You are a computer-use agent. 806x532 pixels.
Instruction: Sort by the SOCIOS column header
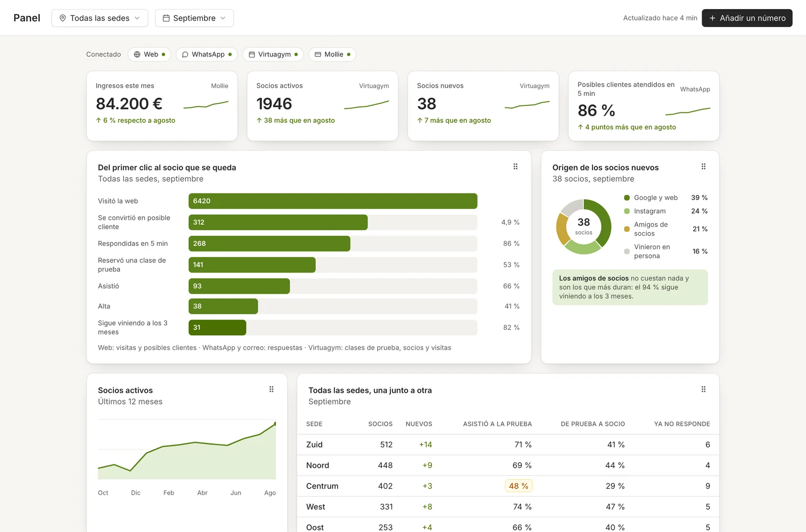click(380, 424)
